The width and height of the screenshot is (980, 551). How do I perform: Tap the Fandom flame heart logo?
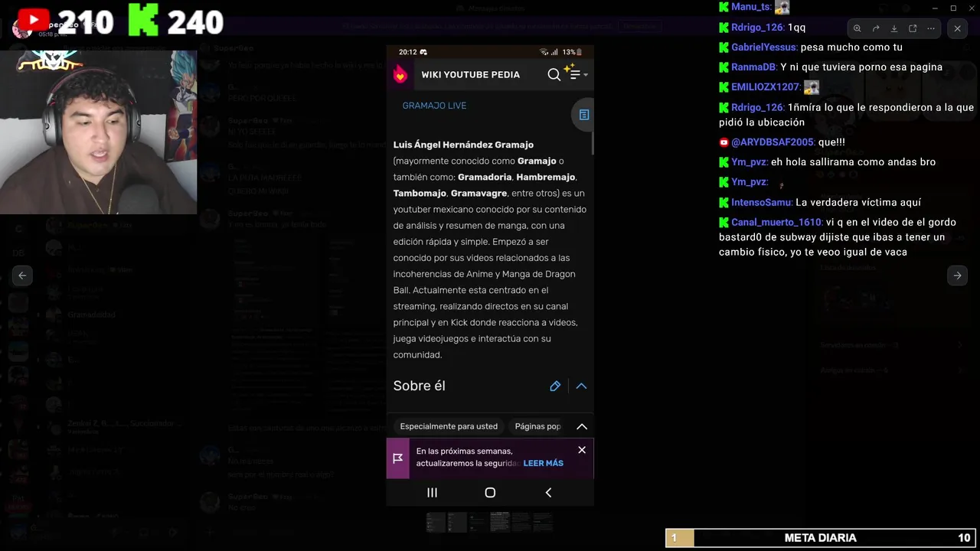tap(400, 74)
